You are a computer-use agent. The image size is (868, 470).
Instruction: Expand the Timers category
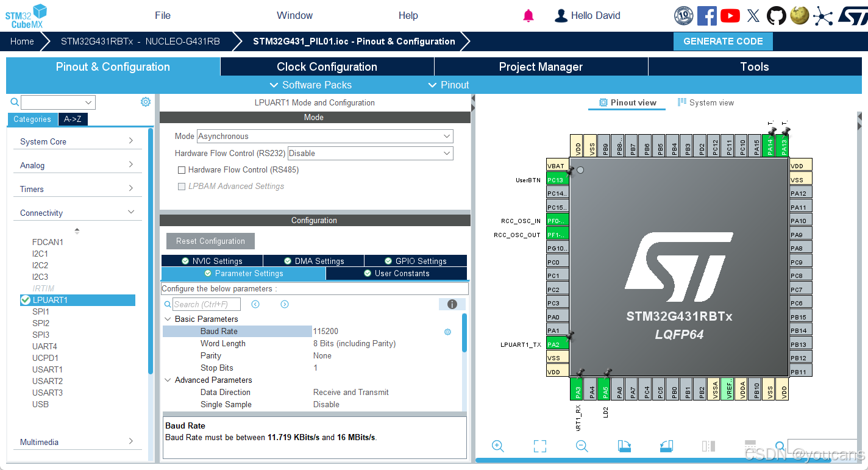tap(77, 189)
